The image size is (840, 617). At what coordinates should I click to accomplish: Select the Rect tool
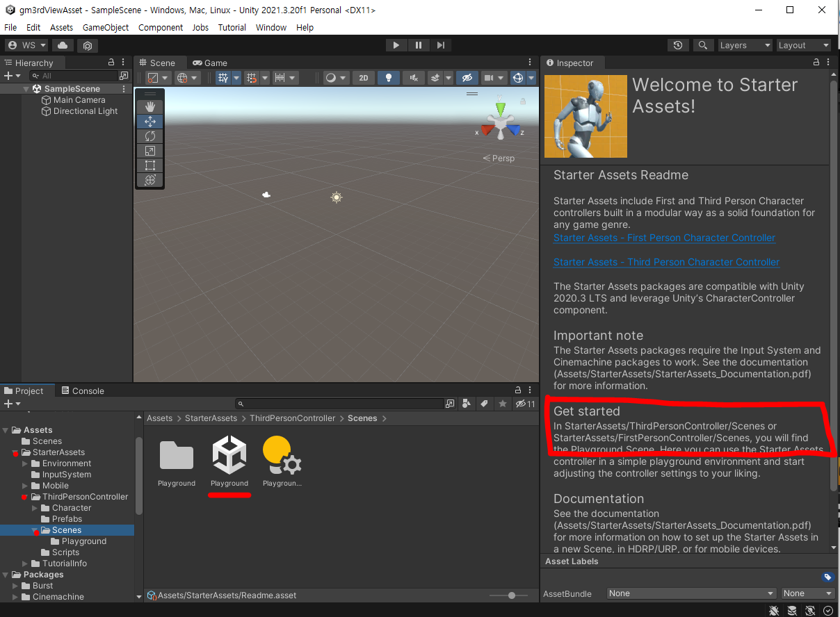[150, 165]
